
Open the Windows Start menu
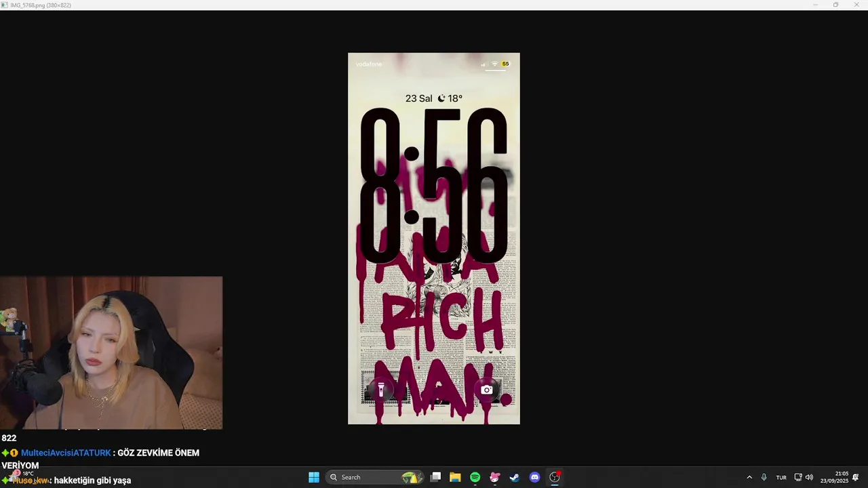(x=314, y=477)
